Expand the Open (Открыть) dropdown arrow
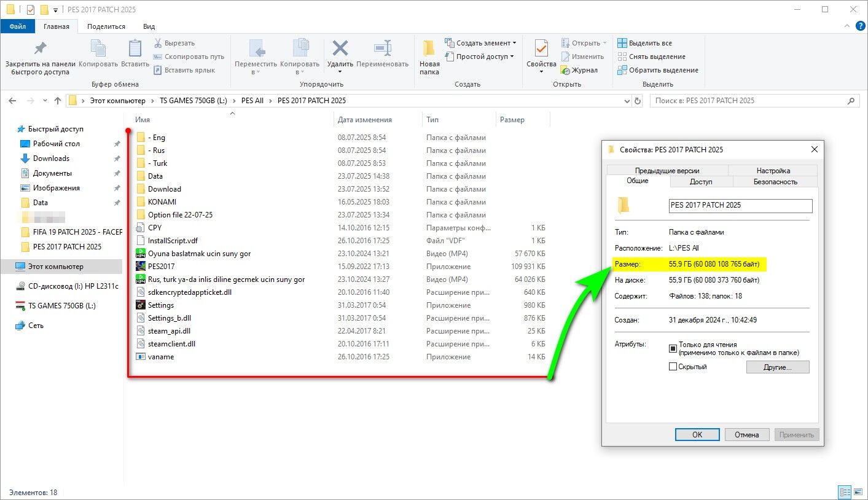 pos(604,43)
